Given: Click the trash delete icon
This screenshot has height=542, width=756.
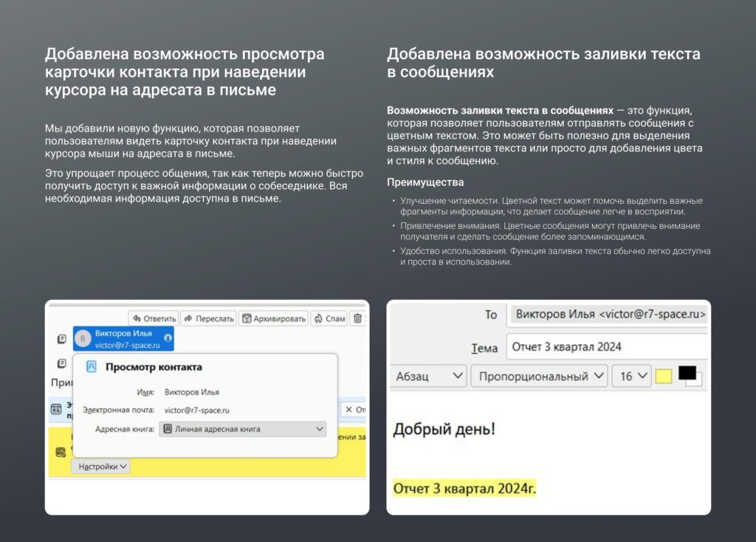Looking at the screenshot, I should 358,319.
